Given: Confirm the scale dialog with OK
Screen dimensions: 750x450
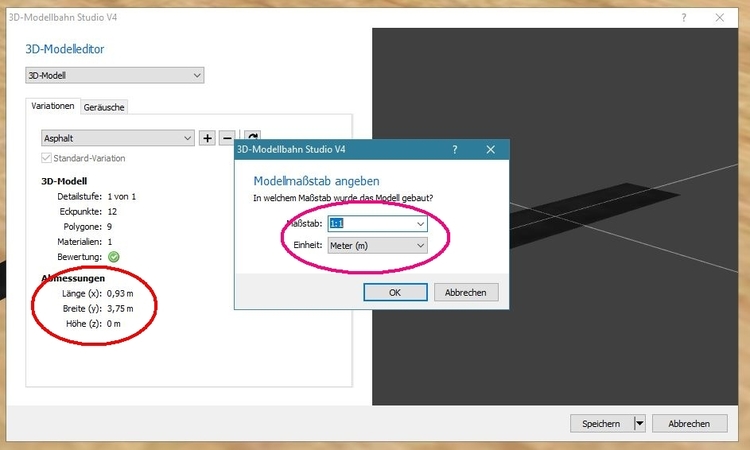Looking at the screenshot, I should pos(395,292).
